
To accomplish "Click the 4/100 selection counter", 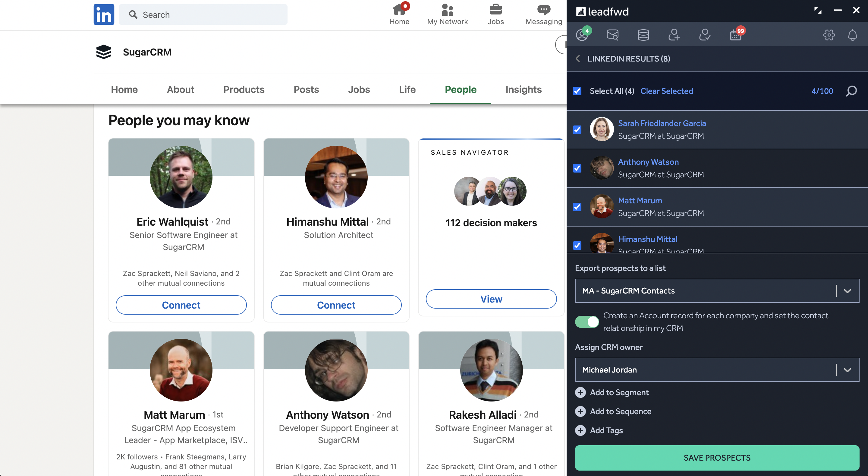I will [x=822, y=91].
